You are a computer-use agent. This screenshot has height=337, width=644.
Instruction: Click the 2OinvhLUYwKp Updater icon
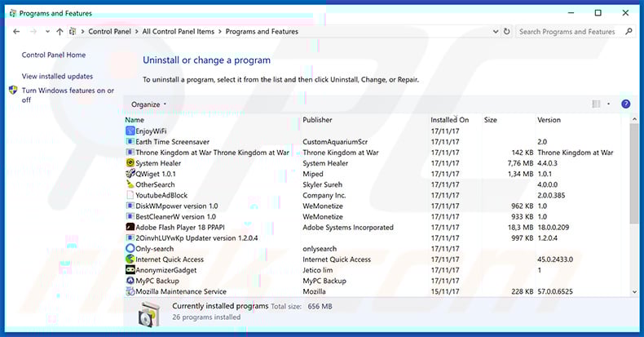click(x=130, y=238)
